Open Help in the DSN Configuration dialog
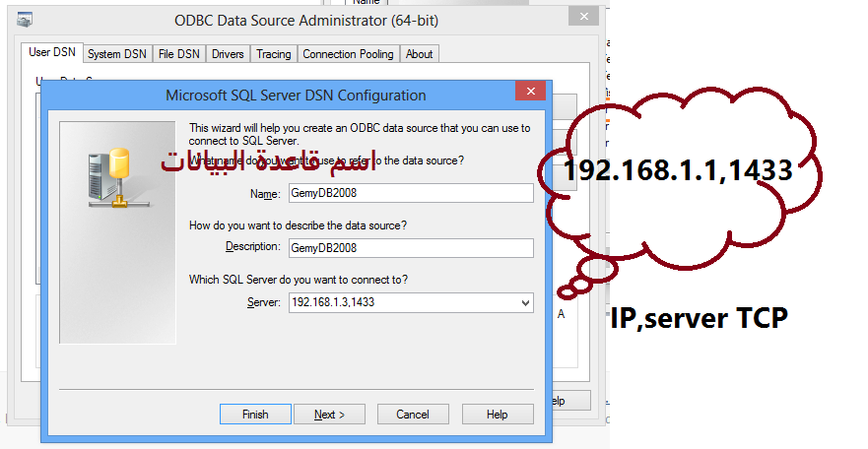The width and height of the screenshot is (868, 449). 498,415
